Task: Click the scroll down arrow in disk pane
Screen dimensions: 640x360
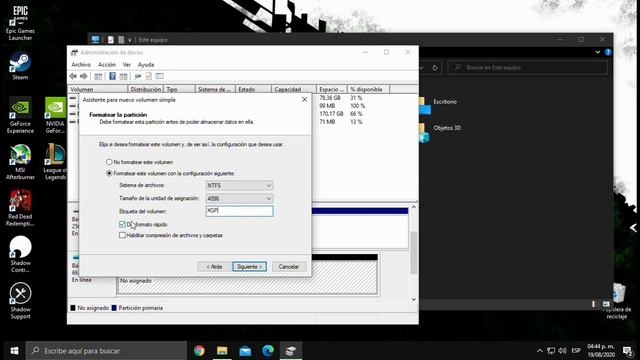Action: (x=413, y=299)
